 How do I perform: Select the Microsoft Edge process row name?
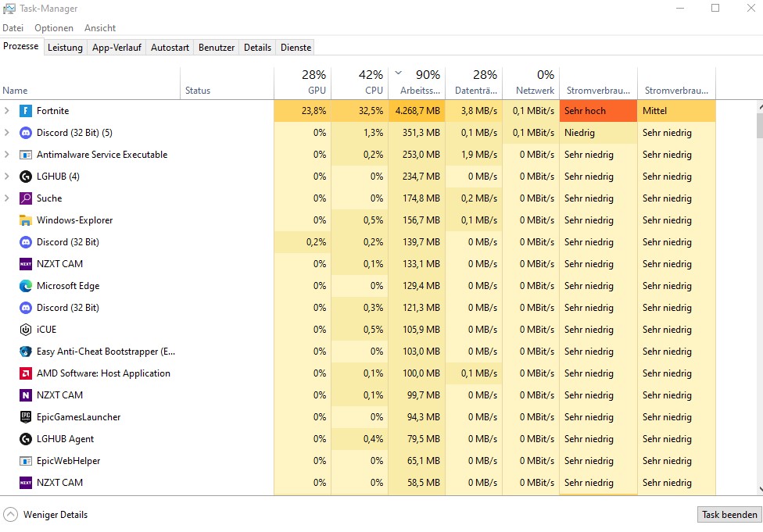pyautogui.click(x=68, y=286)
